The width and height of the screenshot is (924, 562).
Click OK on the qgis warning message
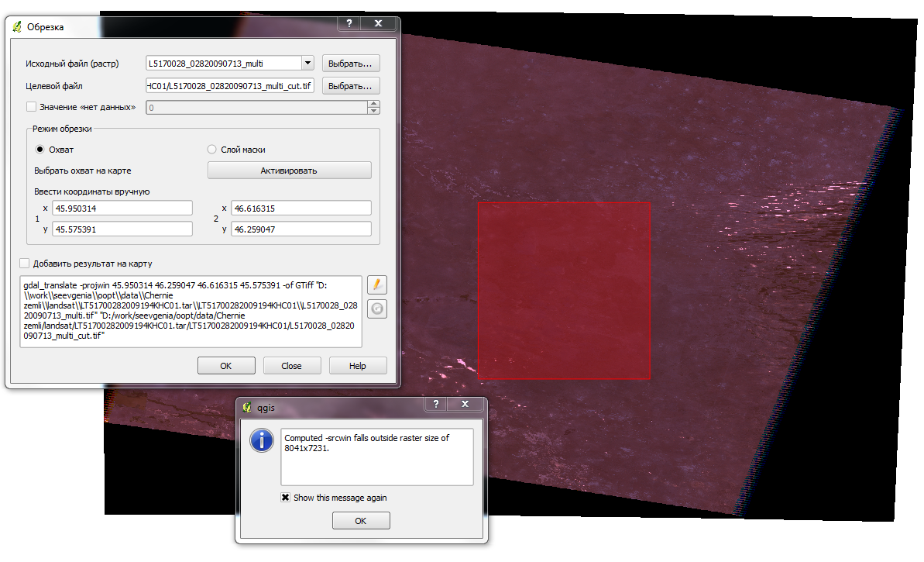point(360,520)
